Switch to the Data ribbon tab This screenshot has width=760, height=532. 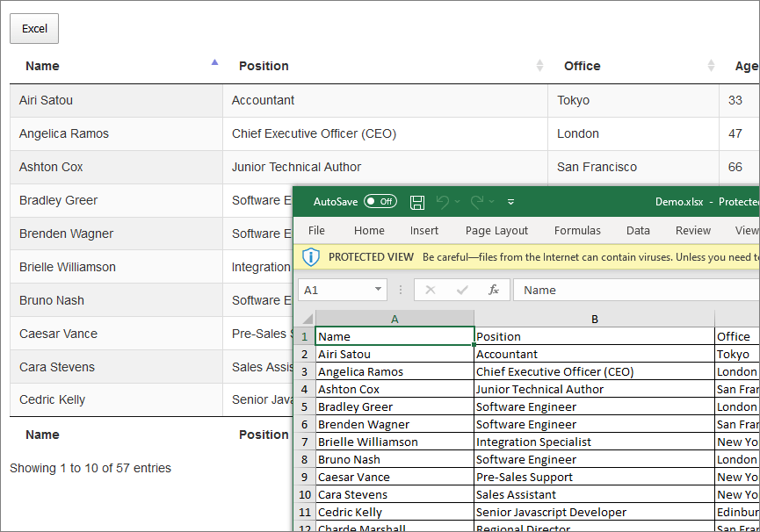(x=637, y=230)
